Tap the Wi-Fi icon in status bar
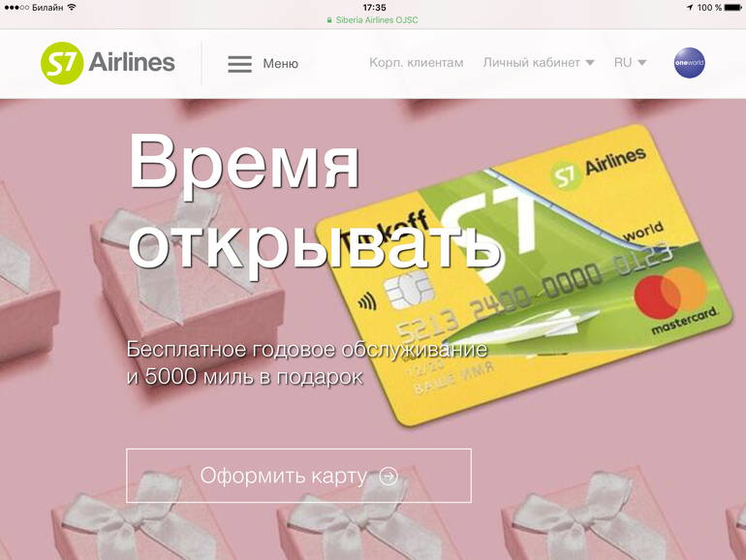Screen dimensions: 746x560 point(72,7)
